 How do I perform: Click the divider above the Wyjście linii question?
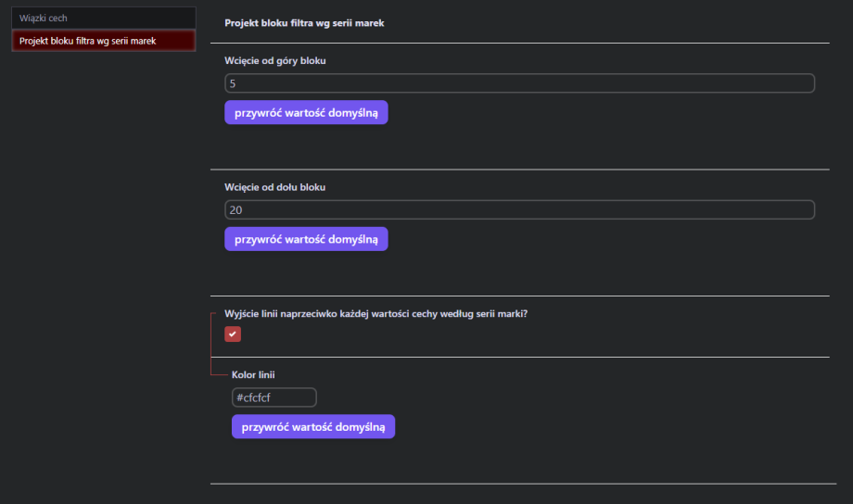point(519,296)
